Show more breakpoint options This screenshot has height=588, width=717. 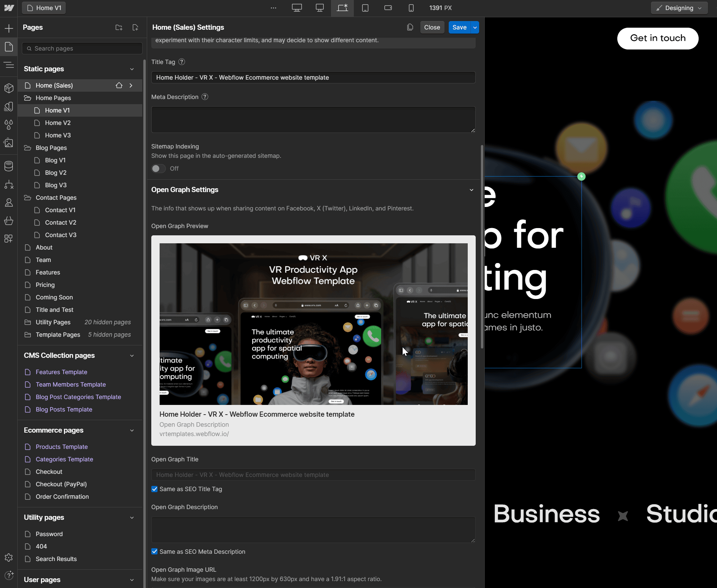274,8
